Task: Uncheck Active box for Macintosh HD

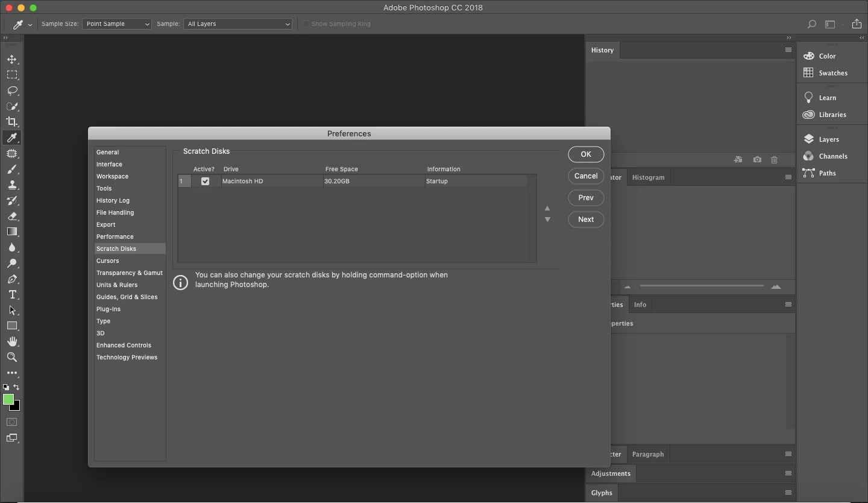Action: pyautogui.click(x=205, y=181)
